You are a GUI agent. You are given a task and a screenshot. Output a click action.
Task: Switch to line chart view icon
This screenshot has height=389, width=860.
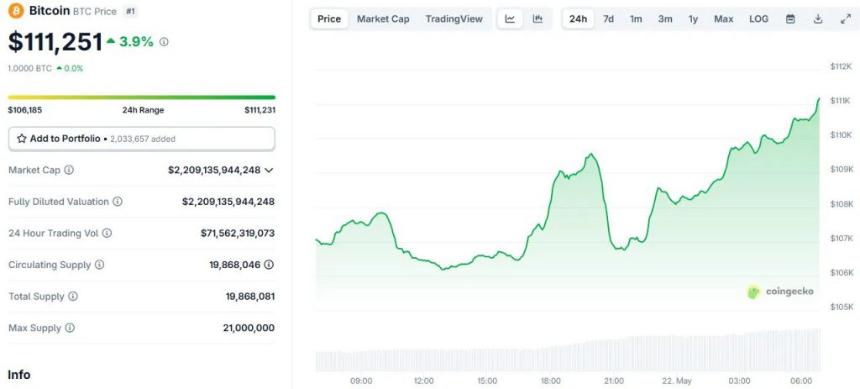tap(510, 19)
